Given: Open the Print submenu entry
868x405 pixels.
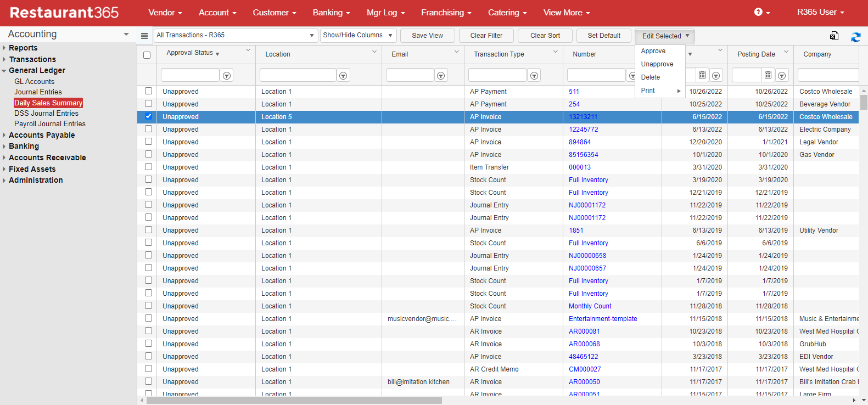Looking at the screenshot, I should click(660, 91).
